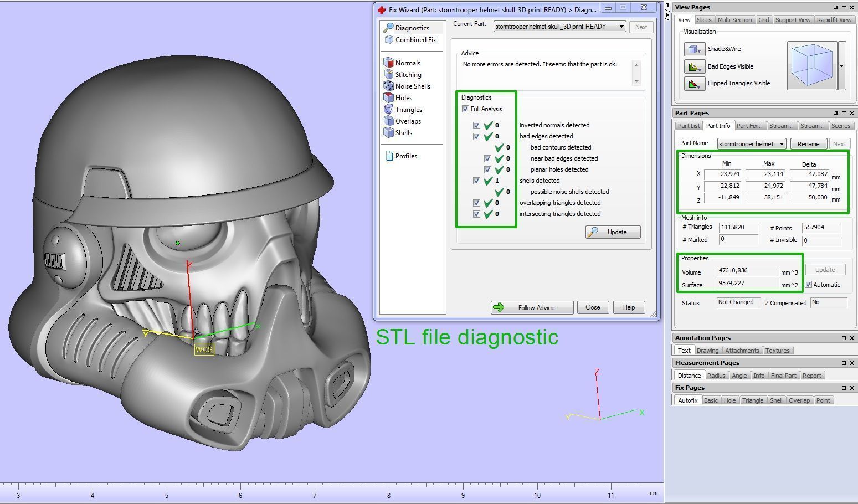The image size is (858, 504).
Task: Maximize the Fix Pages panel
Action: pos(844,388)
